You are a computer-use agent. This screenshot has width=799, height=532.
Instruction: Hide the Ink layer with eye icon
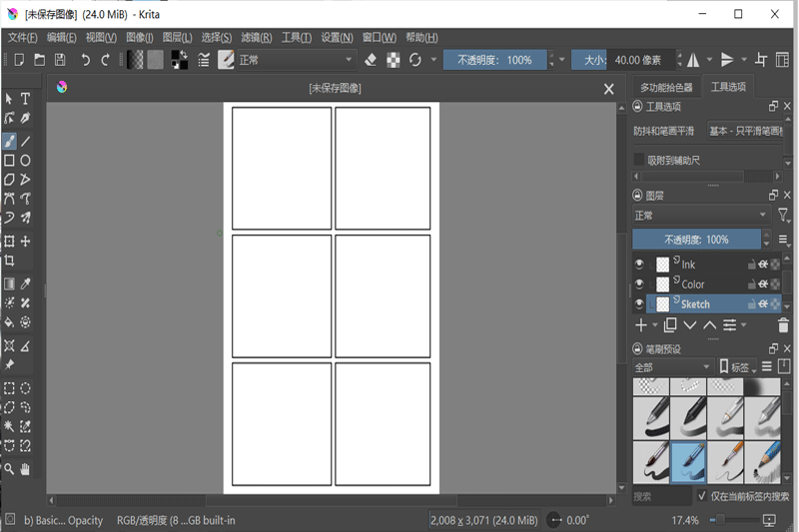point(640,265)
